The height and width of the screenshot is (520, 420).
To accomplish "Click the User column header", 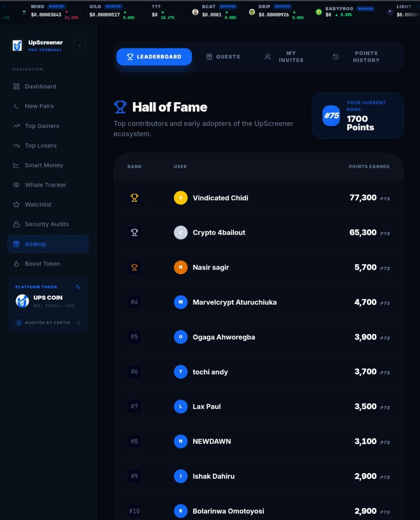I will (x=180, y=166).
